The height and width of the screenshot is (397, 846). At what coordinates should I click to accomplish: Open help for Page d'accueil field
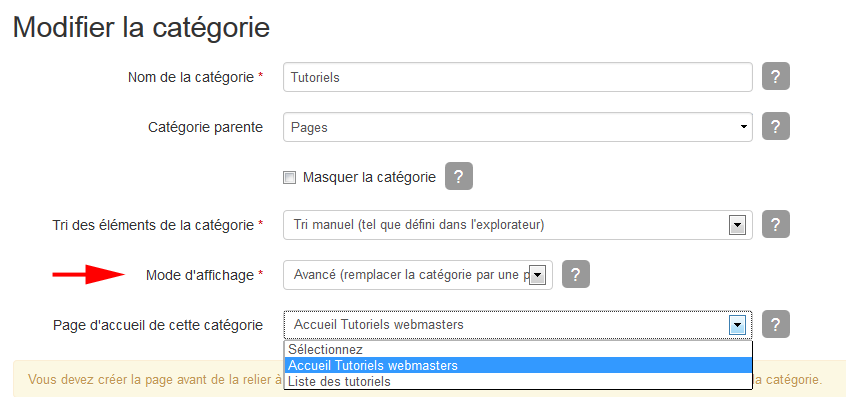pyautogui.click(x=775, y=324)
